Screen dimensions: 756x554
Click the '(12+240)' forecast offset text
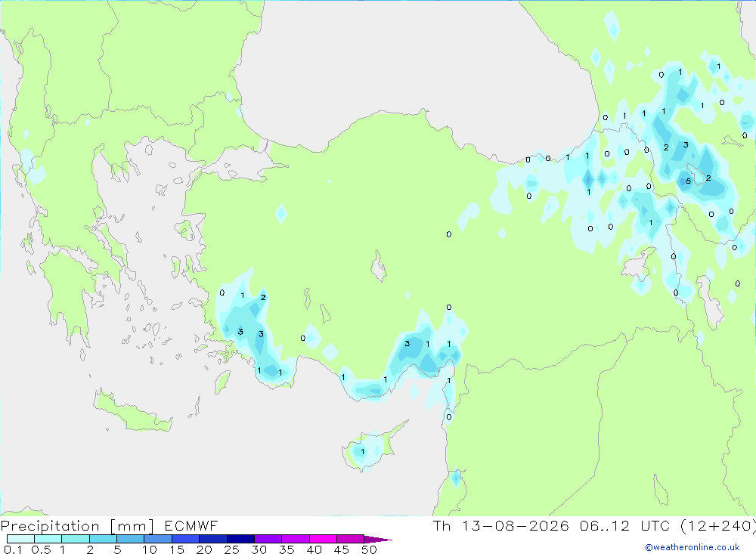(x=718, y=526)
